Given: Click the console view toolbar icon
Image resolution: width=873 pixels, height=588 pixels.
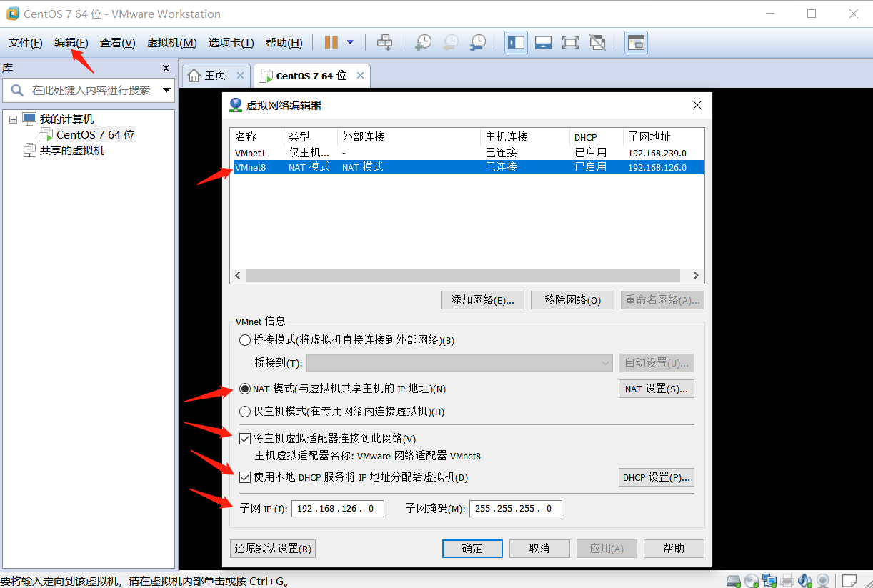Looking at the screenshot, I should click(636, 43).
